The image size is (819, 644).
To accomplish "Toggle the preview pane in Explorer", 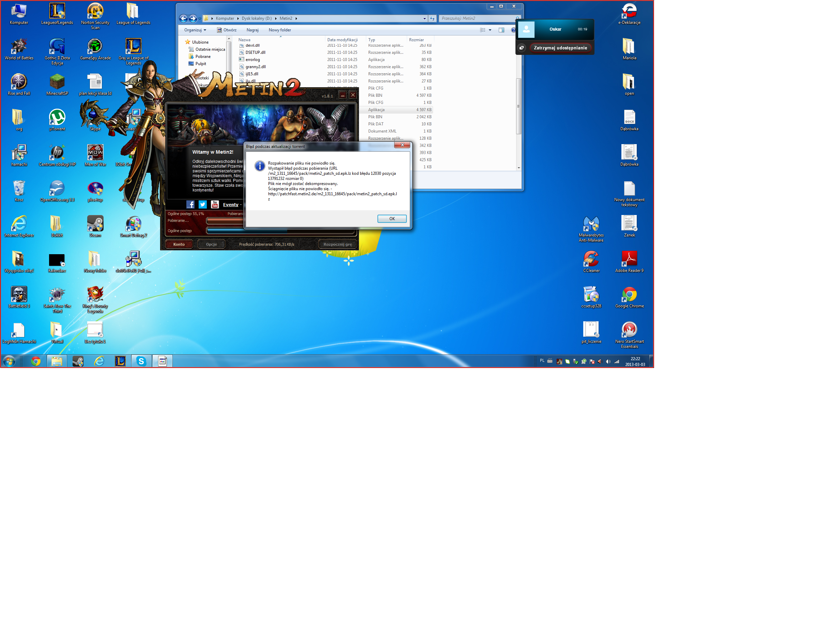I will tap(501, 30).
